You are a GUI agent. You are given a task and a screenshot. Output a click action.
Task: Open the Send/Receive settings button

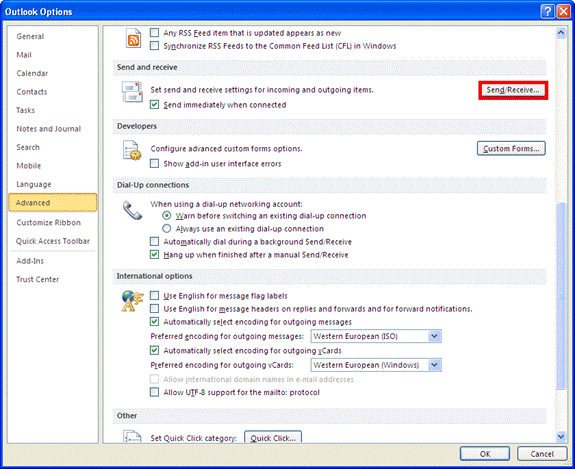point(513,90)
